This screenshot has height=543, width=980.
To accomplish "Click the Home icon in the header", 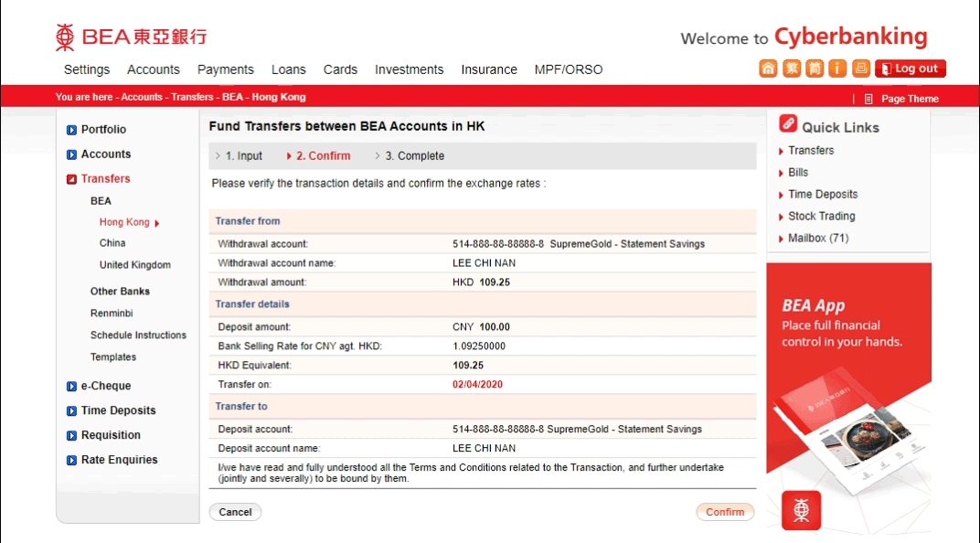I will point(768,69).
